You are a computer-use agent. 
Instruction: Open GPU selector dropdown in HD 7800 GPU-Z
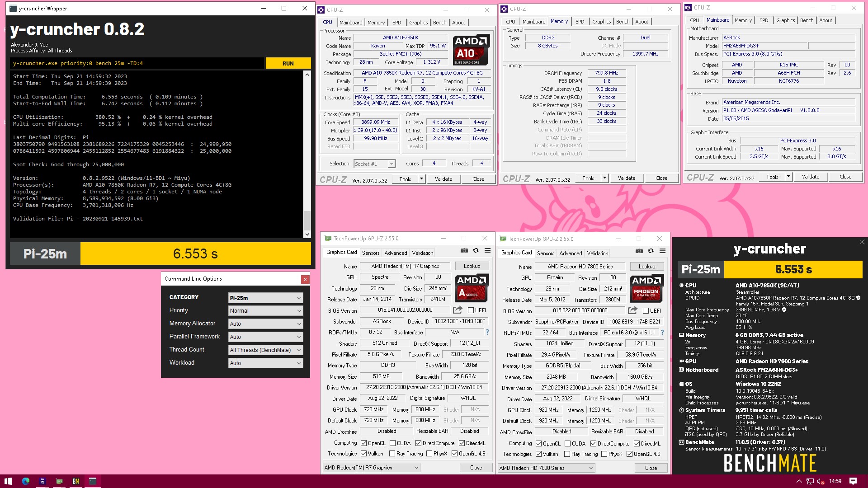click(547, 468)
